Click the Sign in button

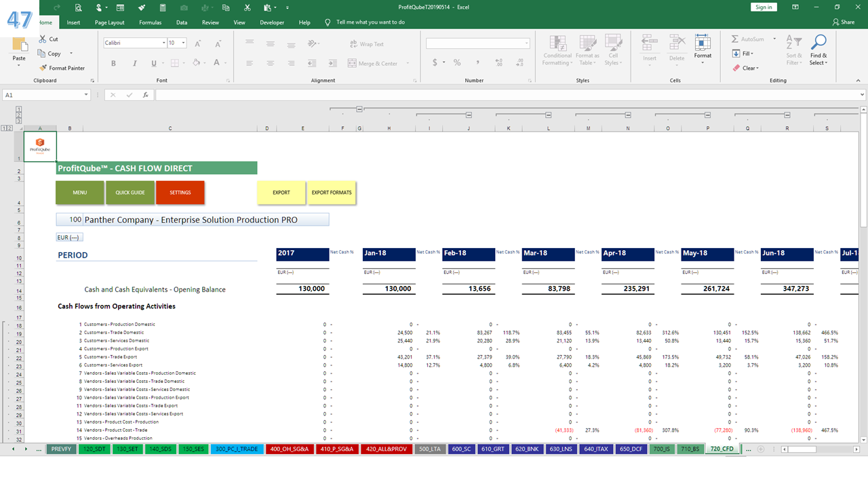point(764,7)
